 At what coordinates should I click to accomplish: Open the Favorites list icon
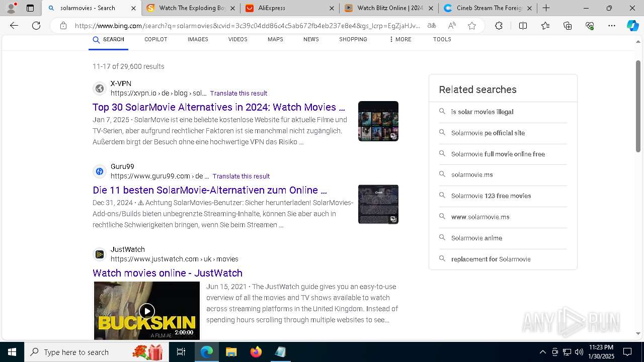(x=545, y=26)
